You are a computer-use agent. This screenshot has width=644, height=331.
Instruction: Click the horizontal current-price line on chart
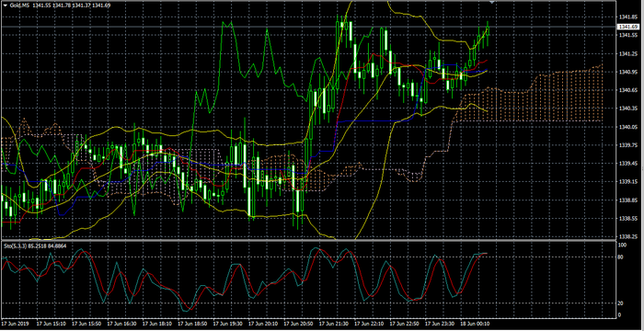pos(308,27)
